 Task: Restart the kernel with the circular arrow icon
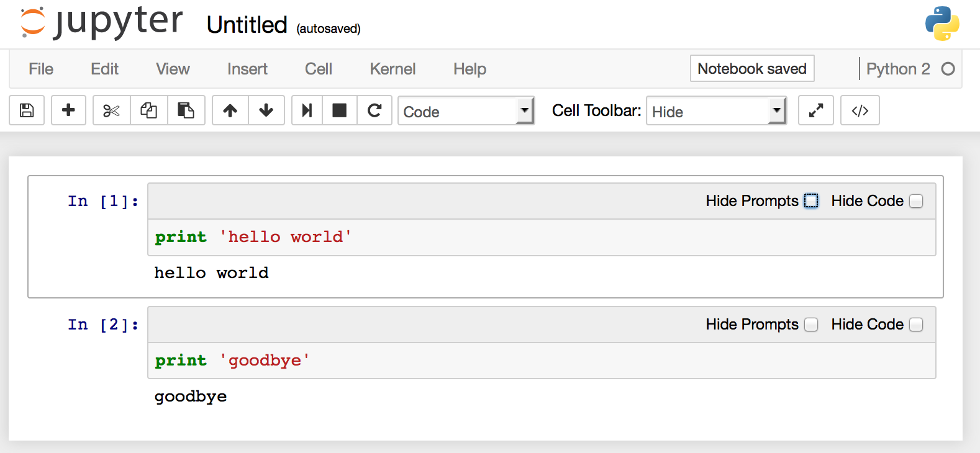point(374,110)
